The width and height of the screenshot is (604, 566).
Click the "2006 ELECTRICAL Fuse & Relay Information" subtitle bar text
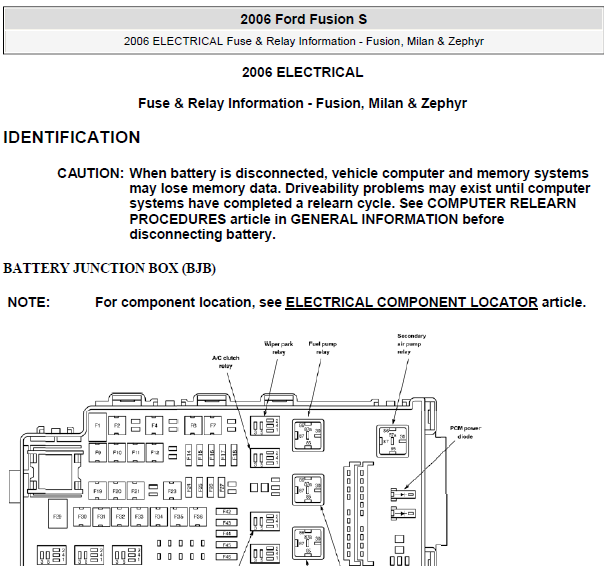pyautogui.click(x=304, y=41)
